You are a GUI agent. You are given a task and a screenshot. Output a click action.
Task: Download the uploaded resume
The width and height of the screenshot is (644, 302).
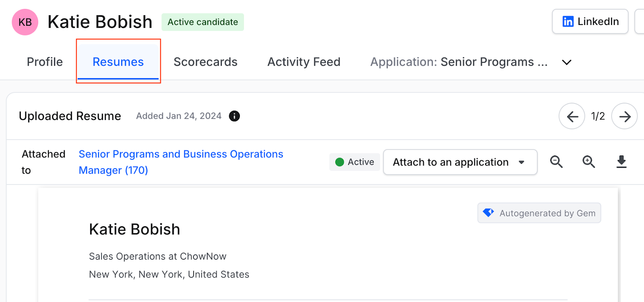click(x=621, y=162)
